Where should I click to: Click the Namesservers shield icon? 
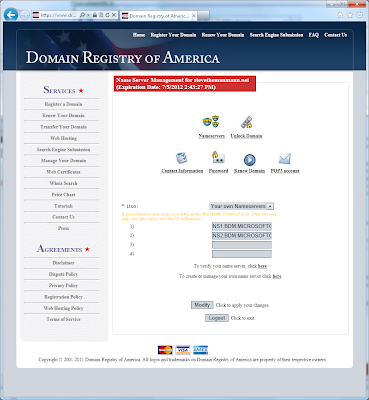[x=211, y=121]
